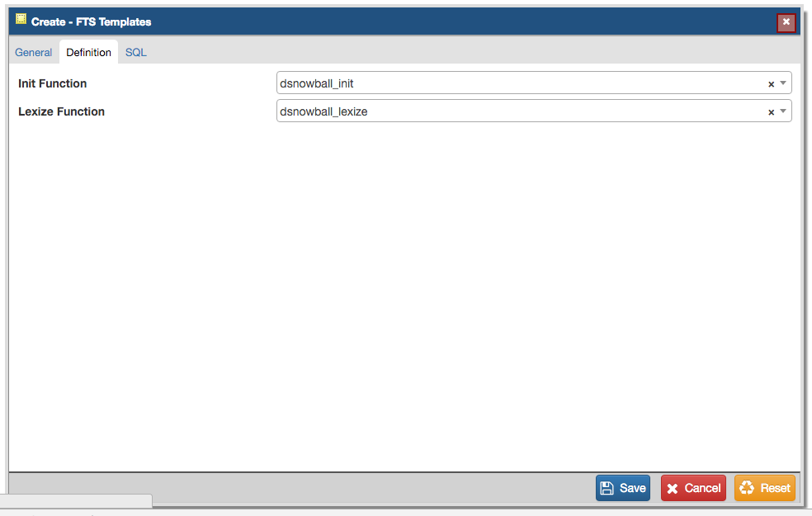
Task: Open the dsnowball_lexize combo box
Action: tap(534, 111)
